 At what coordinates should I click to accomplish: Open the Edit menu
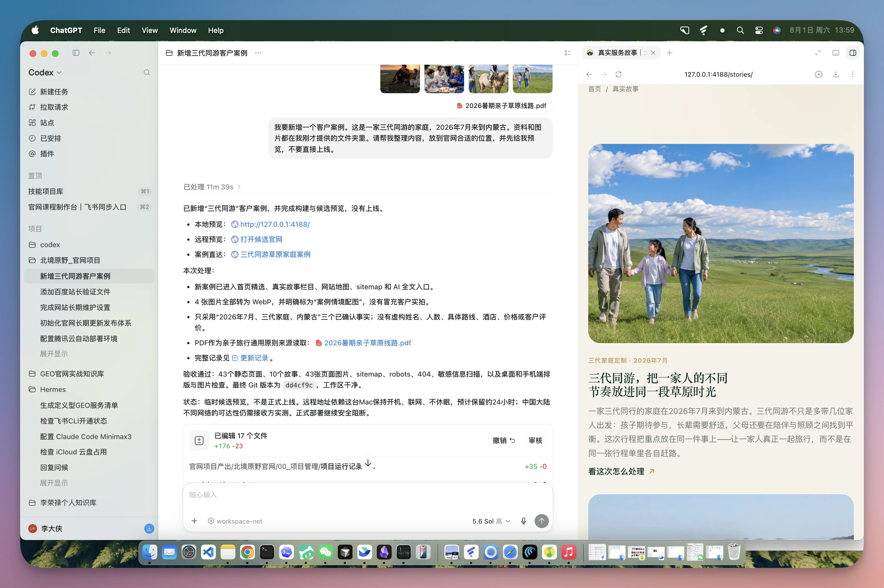pos(123,30)
